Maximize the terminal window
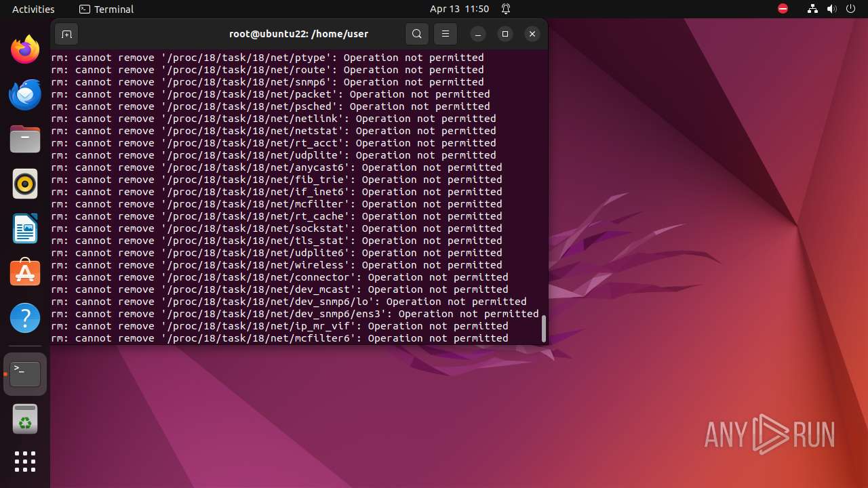This screenshot has width=868, height=488. coord(505,34)
